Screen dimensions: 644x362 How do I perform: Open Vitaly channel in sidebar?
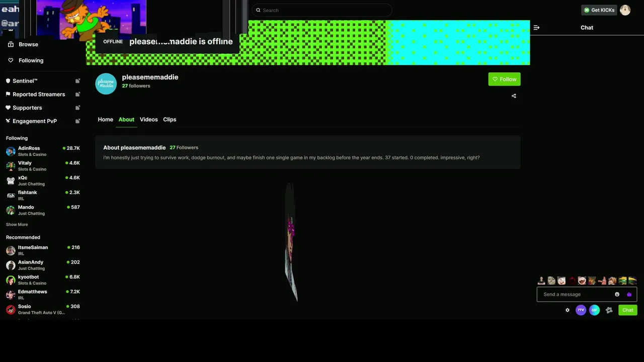(x=43, y=166)
